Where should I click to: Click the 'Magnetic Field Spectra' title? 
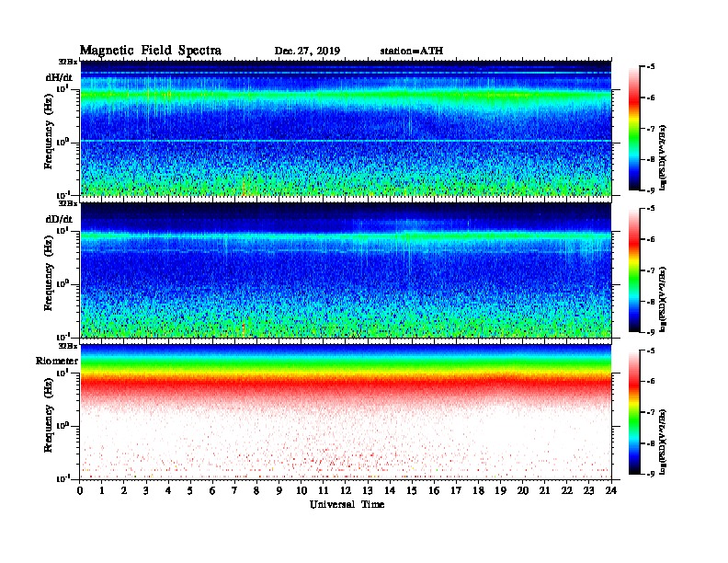pyautogui.click(x=151, y=51)
